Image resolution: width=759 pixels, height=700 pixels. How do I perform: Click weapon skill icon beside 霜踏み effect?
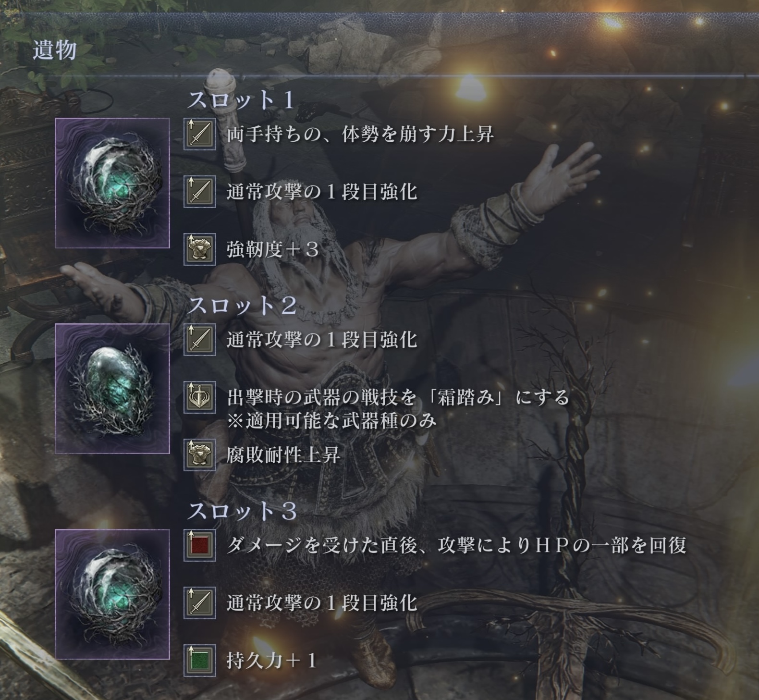click(199, 397)
